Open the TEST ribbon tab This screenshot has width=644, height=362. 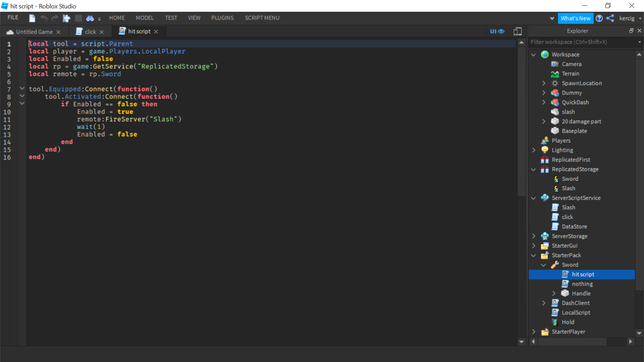(x=171, y=18)
